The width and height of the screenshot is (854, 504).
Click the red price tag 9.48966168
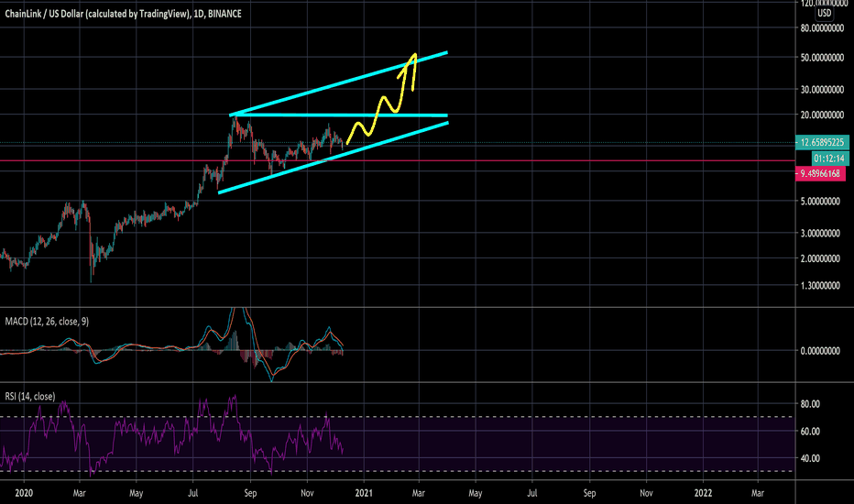[820, 174]
